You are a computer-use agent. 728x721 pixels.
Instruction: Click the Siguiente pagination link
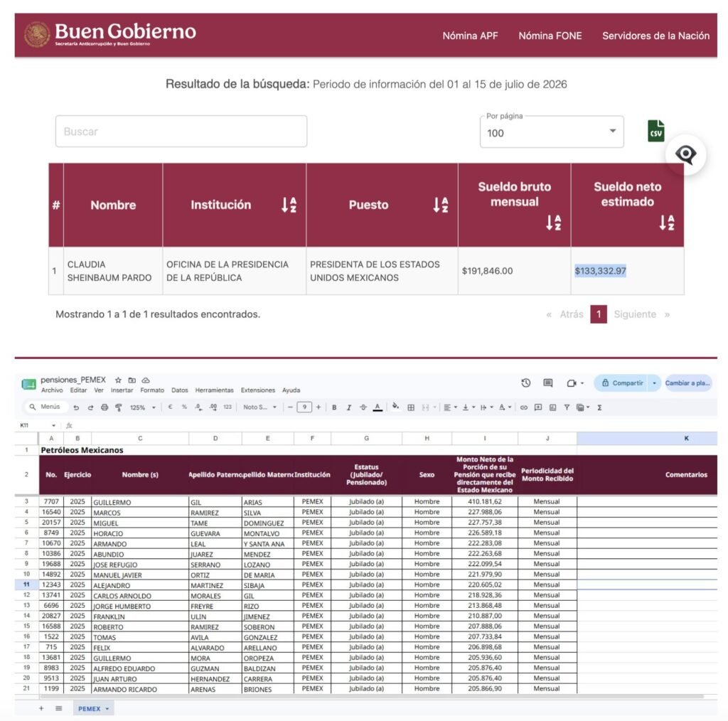[x=635, y=314]
